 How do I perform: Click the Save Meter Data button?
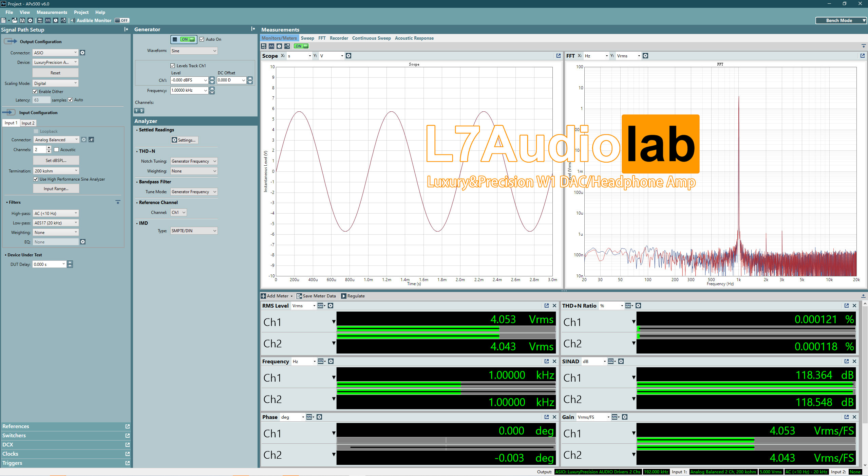coord(316,296)
